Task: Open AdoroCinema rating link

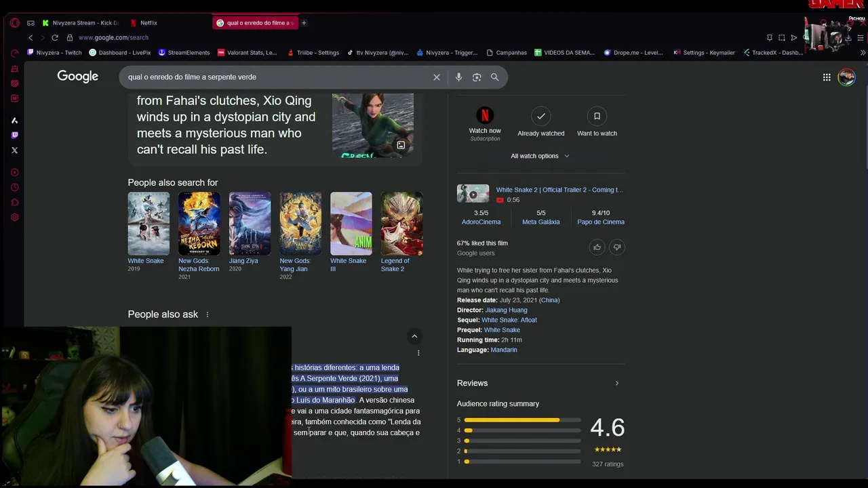Action: point(481,222)
